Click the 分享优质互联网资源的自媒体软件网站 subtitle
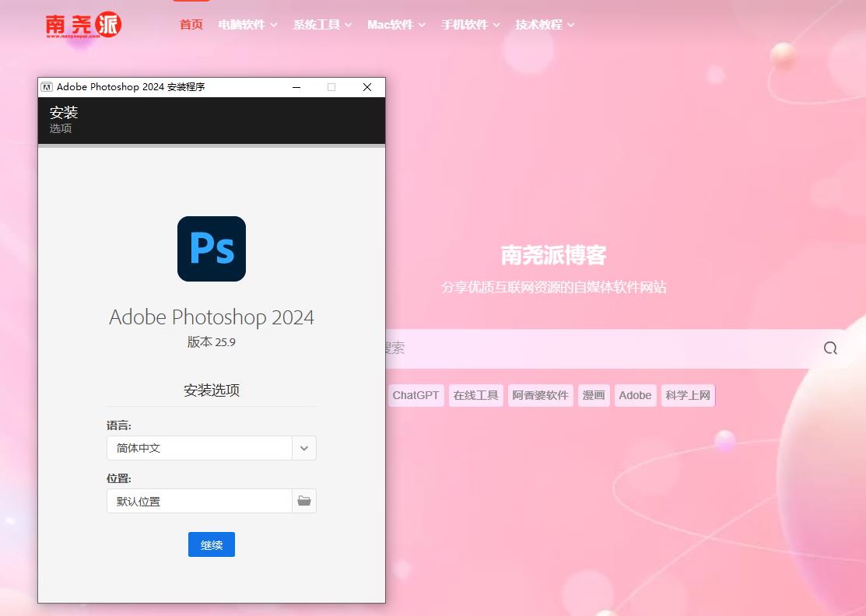Image resolution: width=866 pixels, height=616 pixels. tap(553, 287)
